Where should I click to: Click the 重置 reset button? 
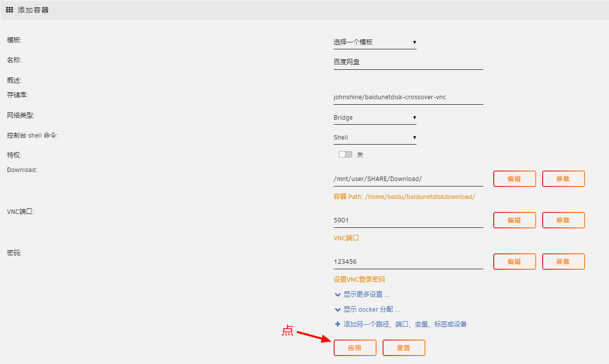pyautogui.click(x=404, y=348)
